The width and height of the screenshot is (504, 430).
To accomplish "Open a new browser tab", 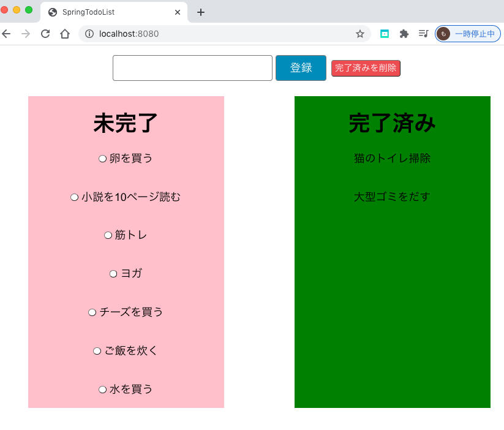I will click(200, 12).
